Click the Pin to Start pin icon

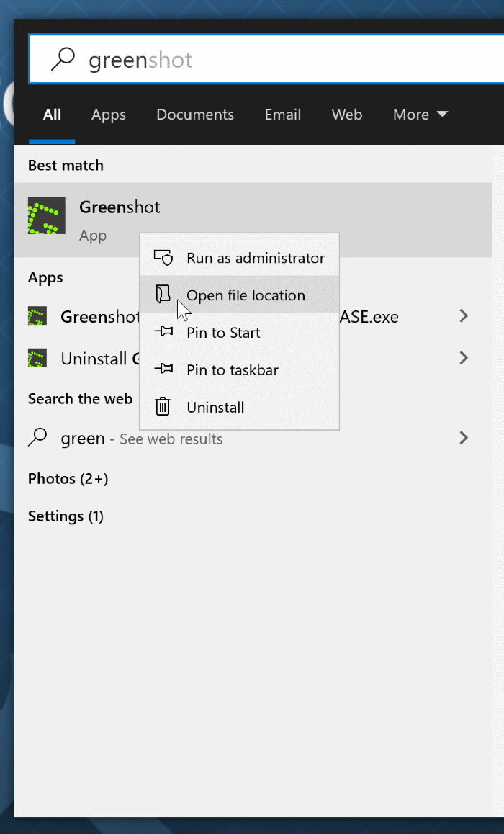click(163, 331)
